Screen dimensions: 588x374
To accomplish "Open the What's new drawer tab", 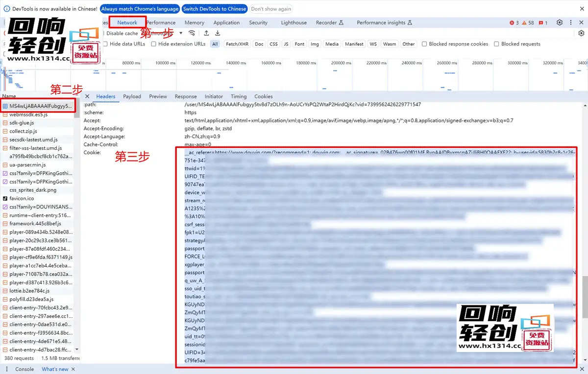I will pyautogui.click(x=55, y=369).
